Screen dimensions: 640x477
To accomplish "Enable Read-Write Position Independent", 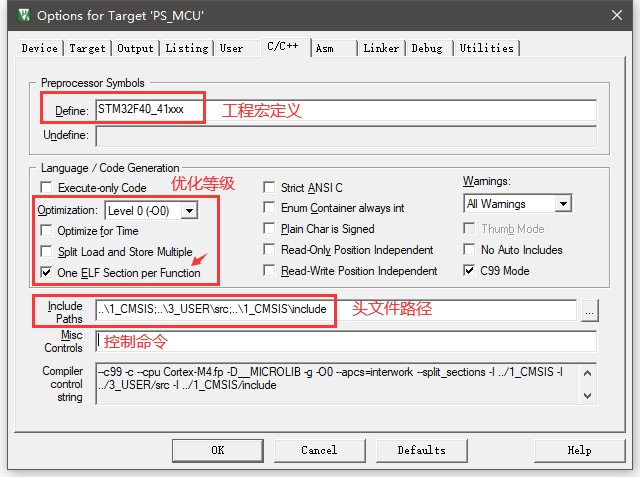I will click(269, 271).
